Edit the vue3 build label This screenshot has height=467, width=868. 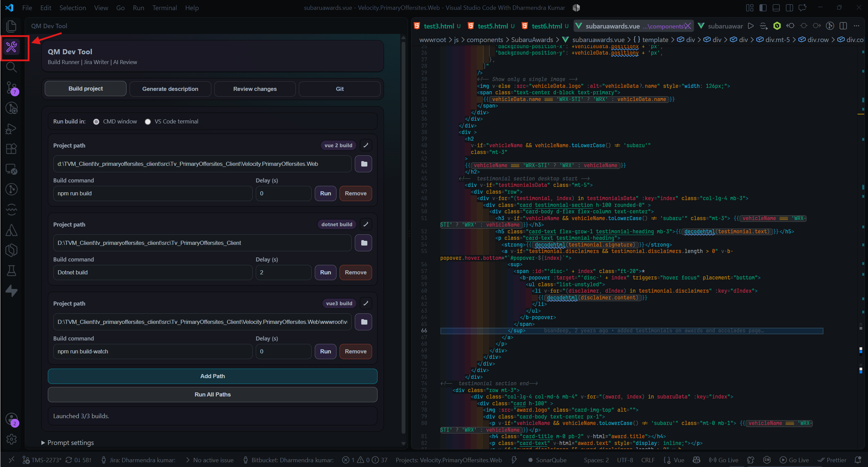tap(366, 303)
